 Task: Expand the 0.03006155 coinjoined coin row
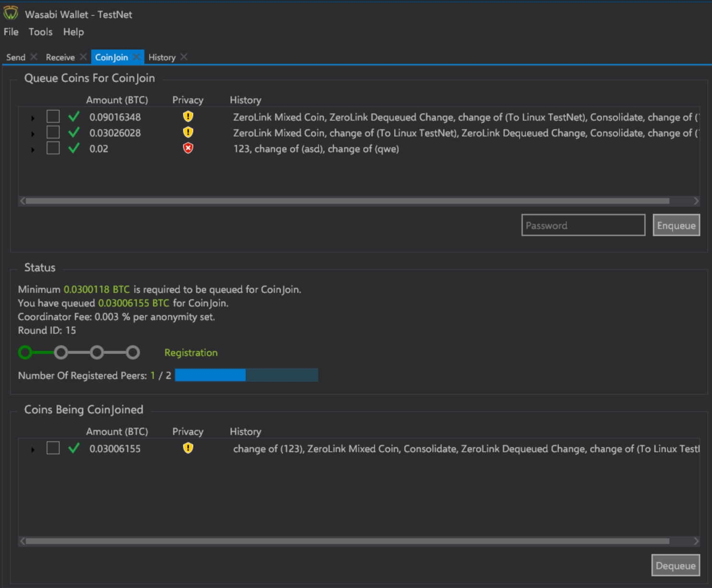[x=33, y=450]
